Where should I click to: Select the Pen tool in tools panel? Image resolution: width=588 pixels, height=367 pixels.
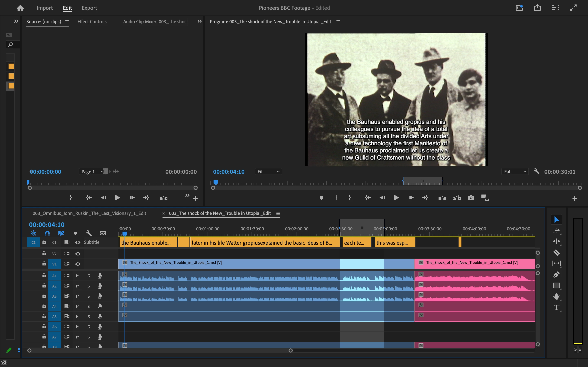coord(556,274)
